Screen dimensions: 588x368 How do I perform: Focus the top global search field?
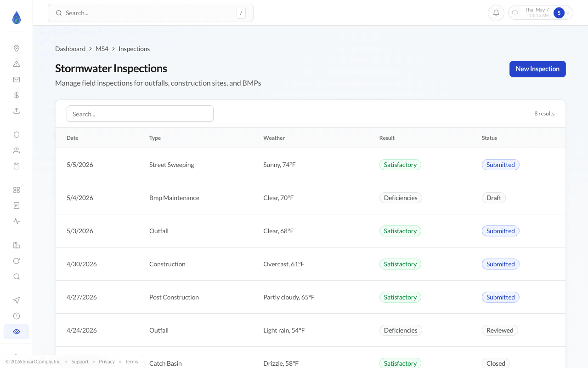tap(151, 13)
